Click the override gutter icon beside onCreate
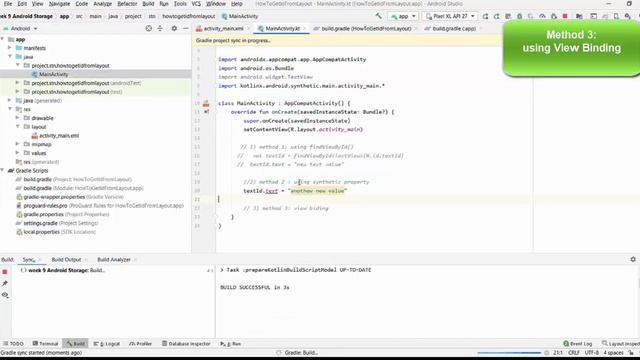Image resolution: width=640 pixels, height=360 pixels. [206, 112]
